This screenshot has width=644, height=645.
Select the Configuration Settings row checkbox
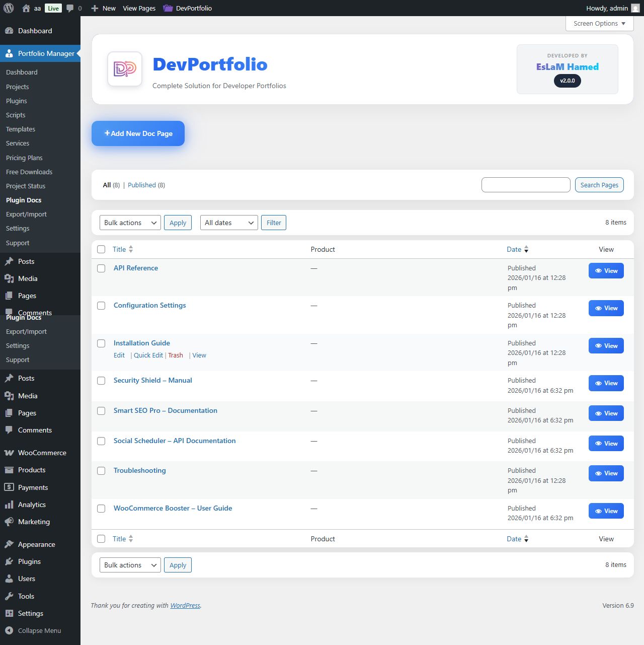coord(101,306)
